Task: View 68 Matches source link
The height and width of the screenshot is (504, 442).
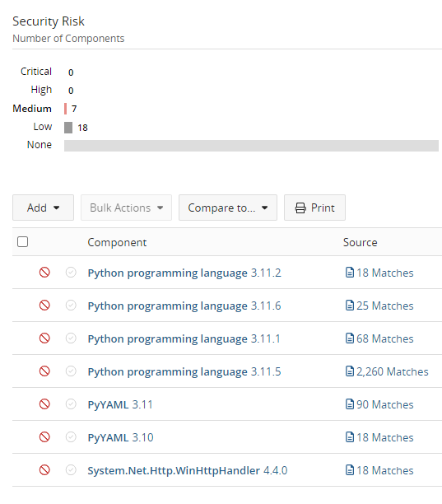Action: (x=385, y=338)
